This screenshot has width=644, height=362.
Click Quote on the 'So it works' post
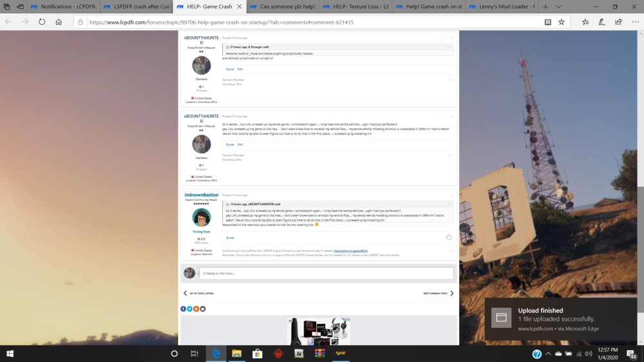pyautogui.click(x=230, y=145)
